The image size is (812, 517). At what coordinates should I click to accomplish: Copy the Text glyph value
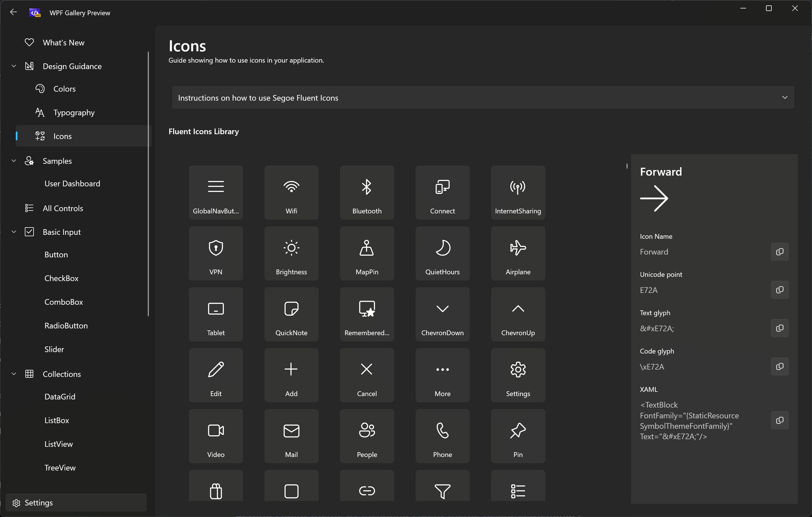pos(780,328)
